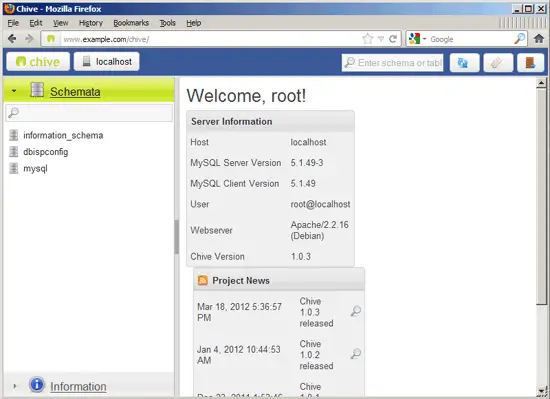
Task: Click the Firefox icon in title bar
Action: tap(9, 8)
